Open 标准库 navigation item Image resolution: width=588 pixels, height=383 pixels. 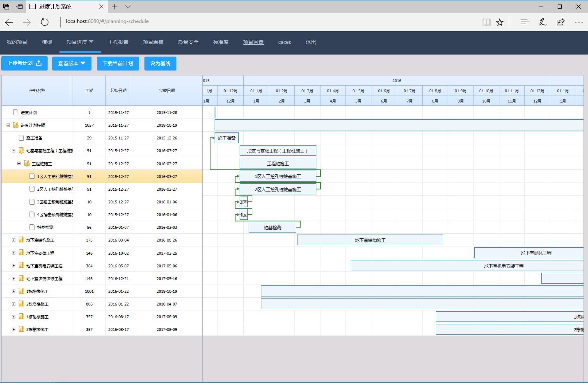coord(221,42)
